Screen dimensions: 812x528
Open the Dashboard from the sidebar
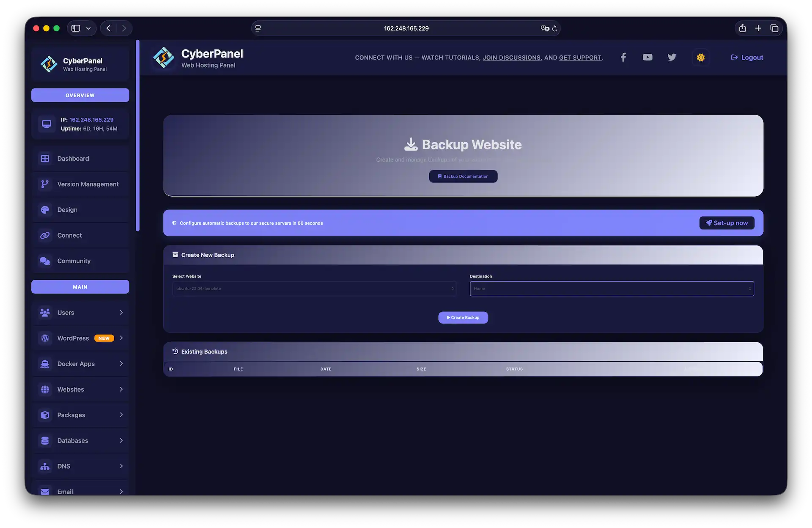click(x=73, y=158)
